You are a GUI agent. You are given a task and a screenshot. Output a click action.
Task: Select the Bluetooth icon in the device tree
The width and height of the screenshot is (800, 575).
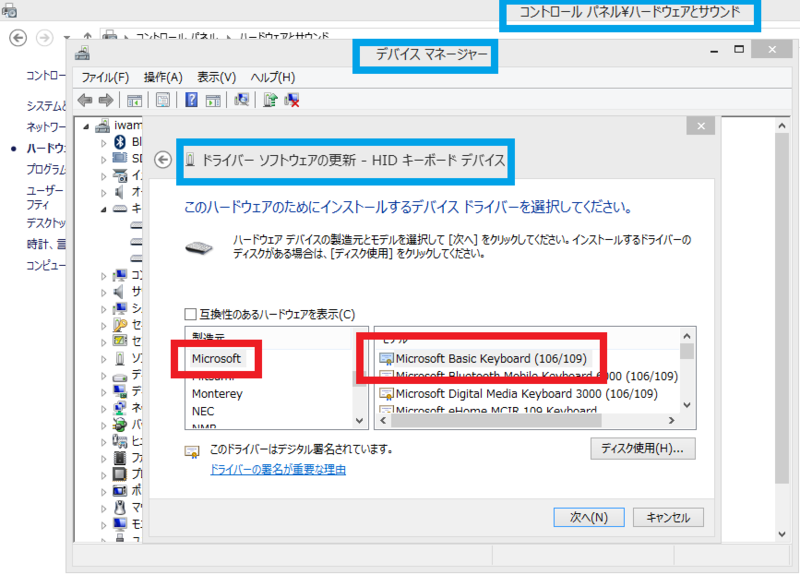click(120, 142)
